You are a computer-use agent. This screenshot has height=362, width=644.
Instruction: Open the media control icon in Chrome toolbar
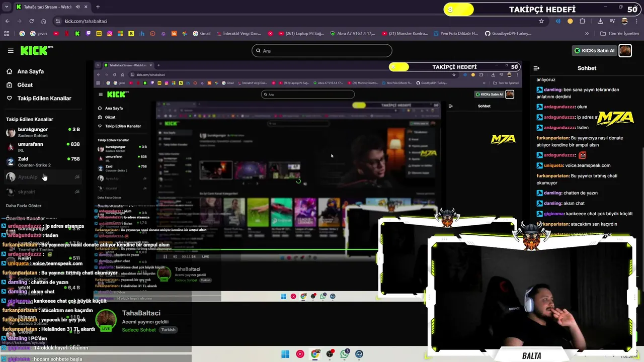point(613,21)
